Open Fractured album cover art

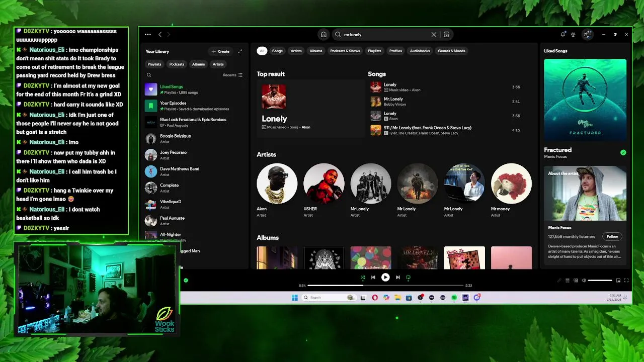pyautogui.click(x=585, y=100)
